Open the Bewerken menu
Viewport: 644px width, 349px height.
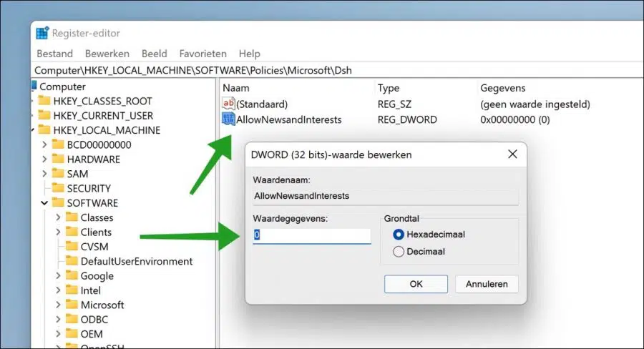[107, 54]
